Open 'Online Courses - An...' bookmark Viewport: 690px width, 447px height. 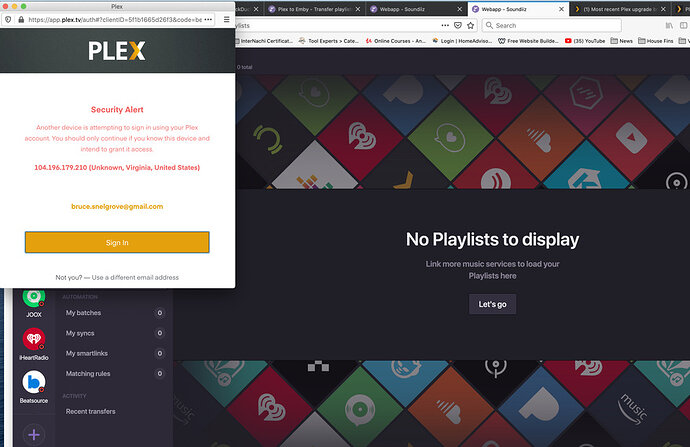click(396, 41)
